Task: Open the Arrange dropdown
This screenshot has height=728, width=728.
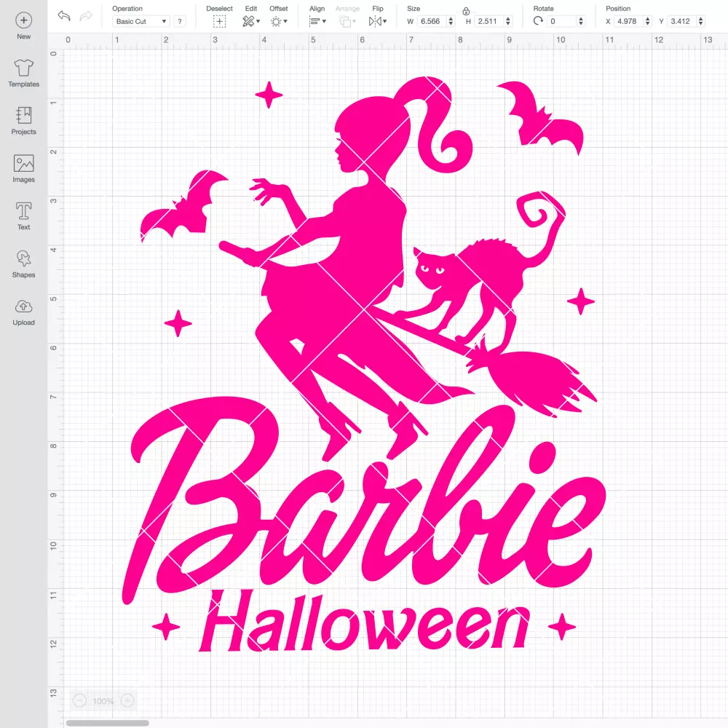Action: [x=347, y=21]
